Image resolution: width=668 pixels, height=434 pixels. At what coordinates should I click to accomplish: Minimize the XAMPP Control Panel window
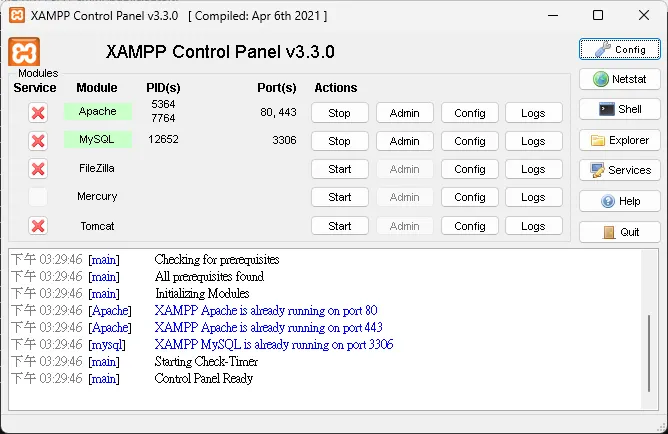[x=553, y=15]
